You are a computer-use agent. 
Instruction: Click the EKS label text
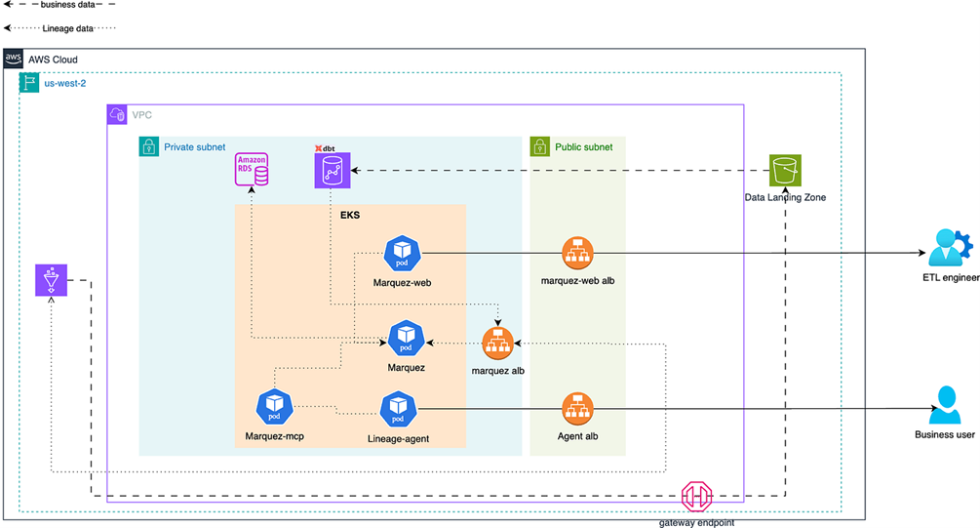pyautogui.click(x=349, y=215)
